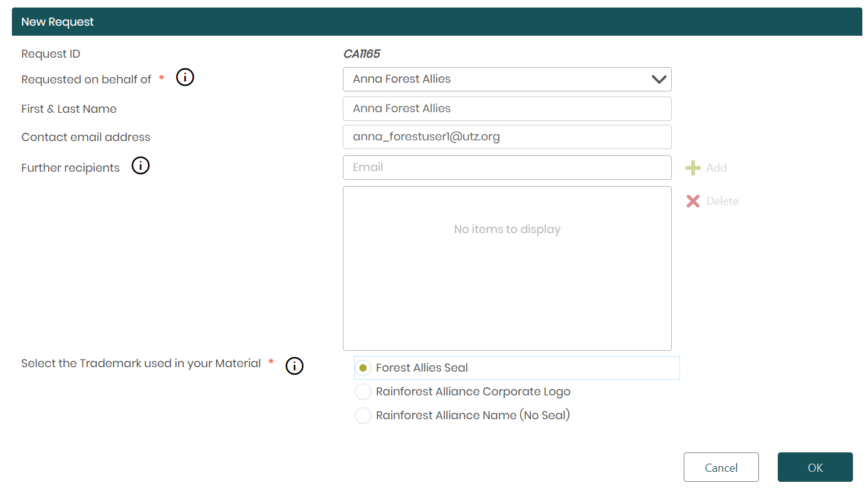Choose Rainforest Alliance Corporate Logo option
This screenshot has width=868, height=500.
click(363, 392)
